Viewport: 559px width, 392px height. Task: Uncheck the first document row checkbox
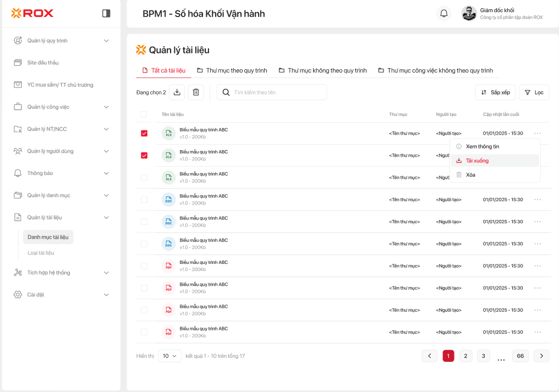[x=144, y=134]
